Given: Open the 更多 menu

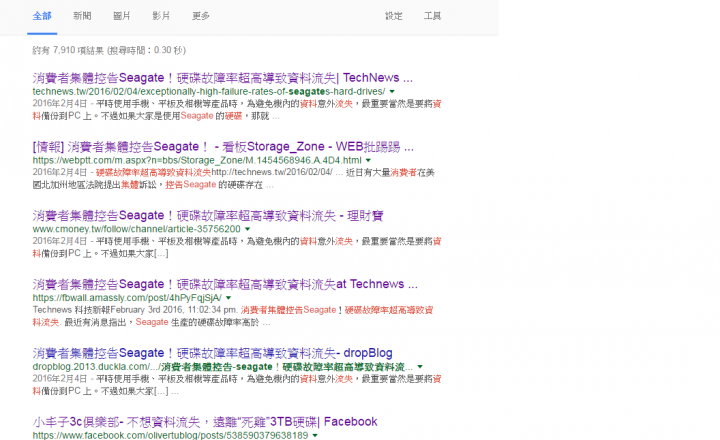Looking at the screenshot, I should 201,16.
